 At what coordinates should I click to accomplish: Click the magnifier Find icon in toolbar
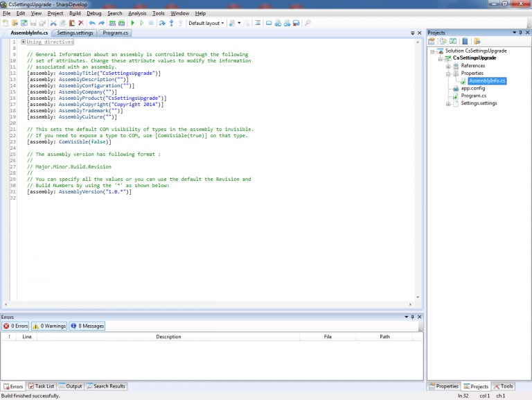tap(308, 23)
